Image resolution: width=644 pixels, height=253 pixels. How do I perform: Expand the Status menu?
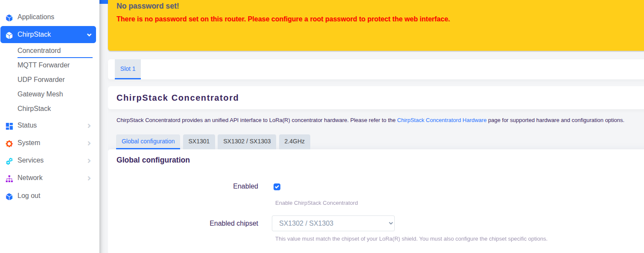tap(89, 125)
